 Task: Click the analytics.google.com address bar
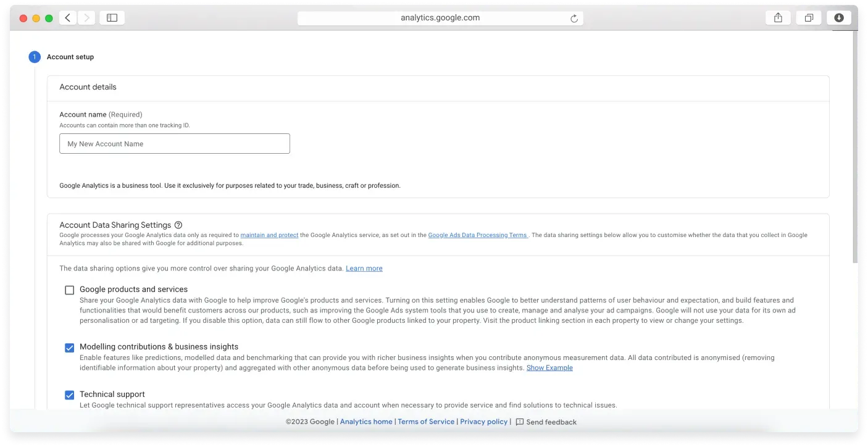(x=440, y=18)
